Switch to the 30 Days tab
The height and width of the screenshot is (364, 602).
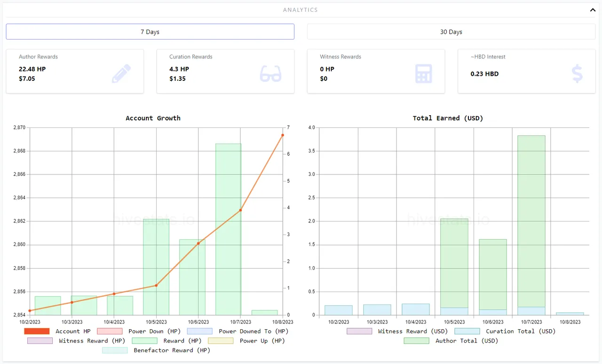451,32
